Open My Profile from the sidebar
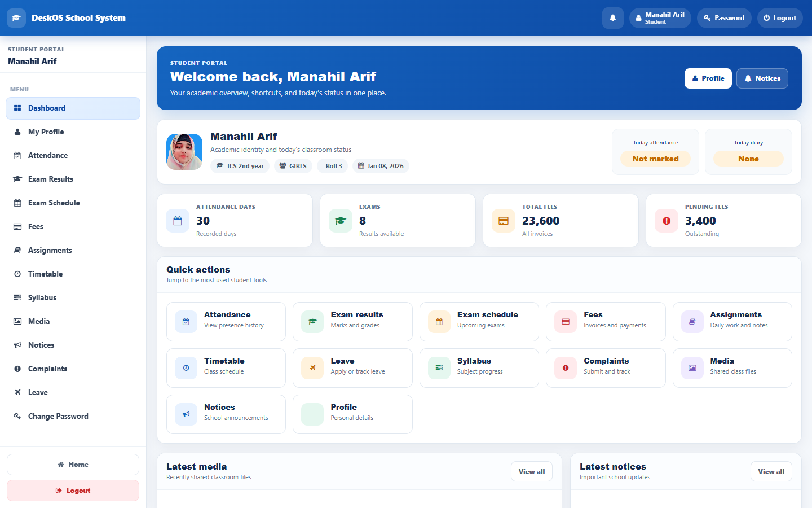The width and height of the screenshot is (812, 508). (73, 132)
